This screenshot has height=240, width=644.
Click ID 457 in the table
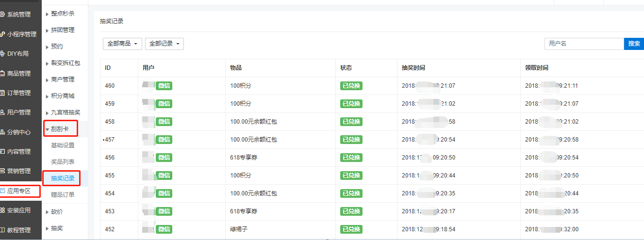[x=110, y=140]
